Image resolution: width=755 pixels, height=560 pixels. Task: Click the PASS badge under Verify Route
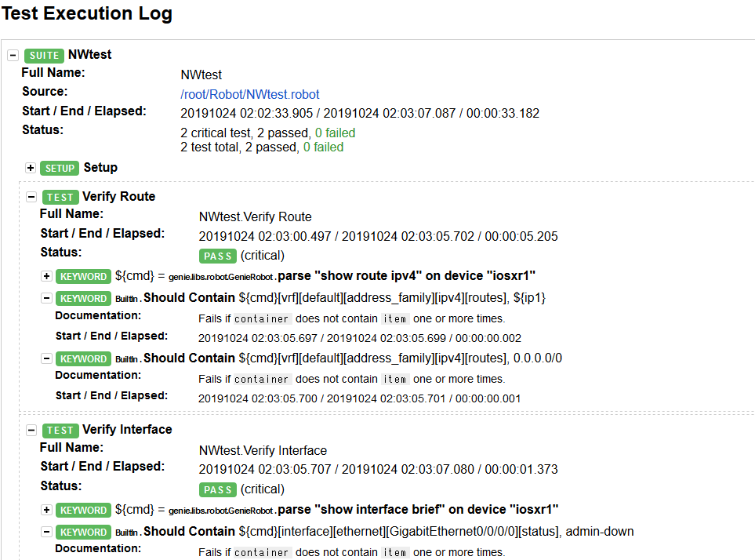[218, 256]
